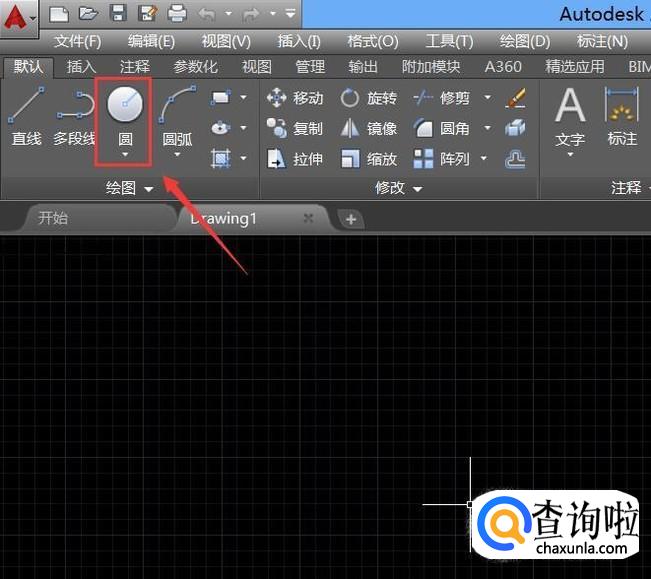The image size is (651, 579).
Task: Open the redo history dropdown arrow
Action: 273,14
